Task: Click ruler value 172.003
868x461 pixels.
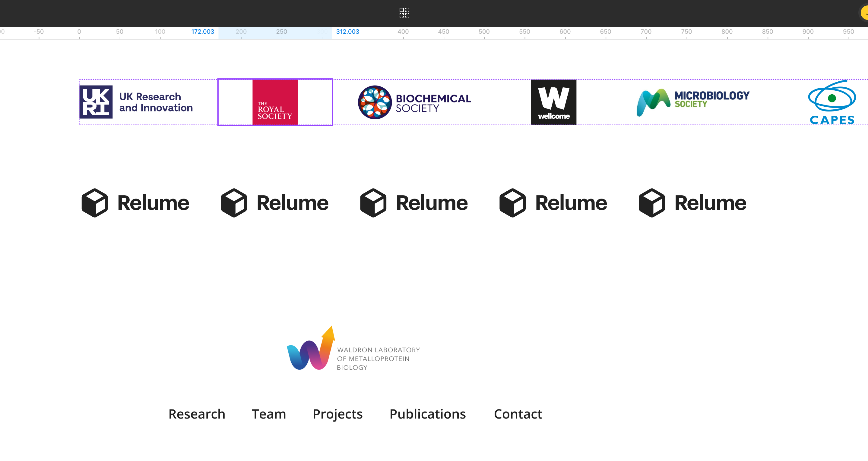Action: [203, 32]
